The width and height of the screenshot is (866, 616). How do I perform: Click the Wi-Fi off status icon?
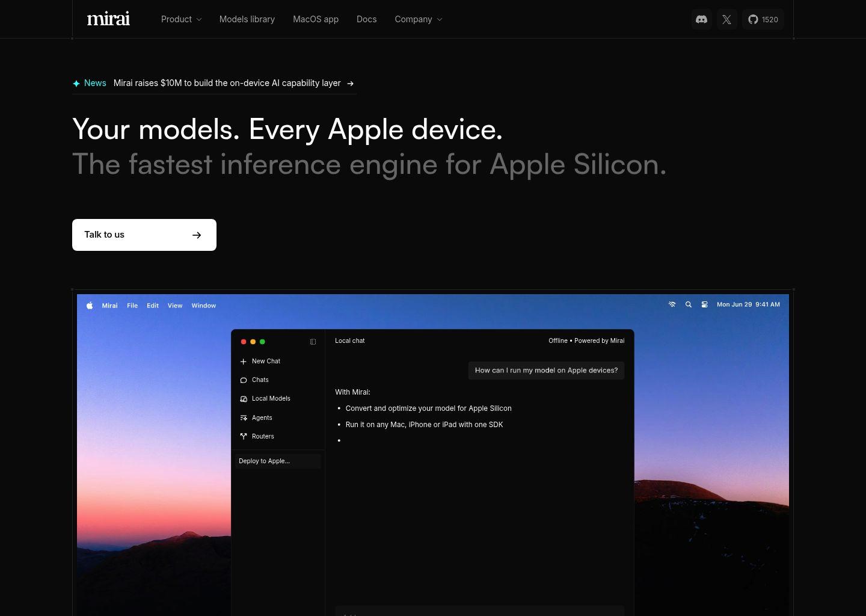pyautogui.click(x=672, y=305)
